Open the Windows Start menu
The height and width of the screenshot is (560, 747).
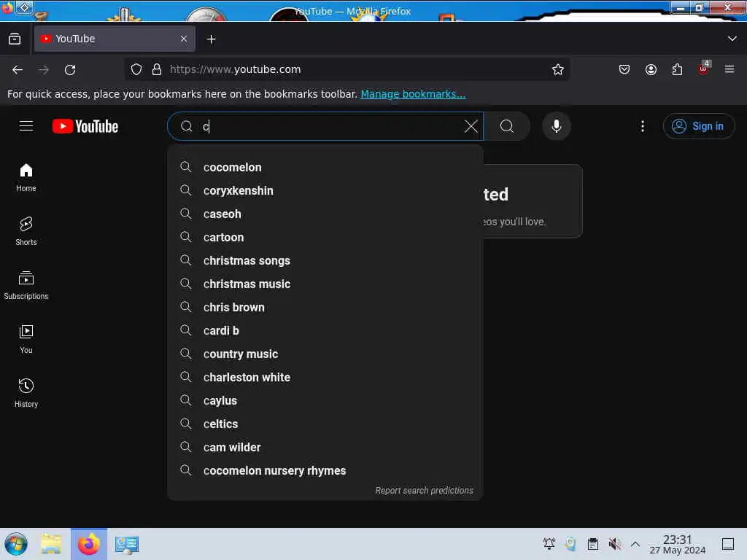point(16,544)
